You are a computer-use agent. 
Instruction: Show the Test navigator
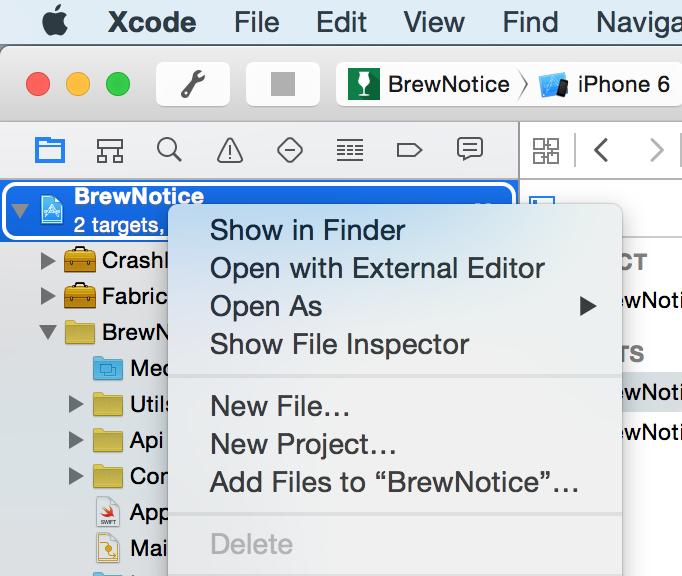290,151
